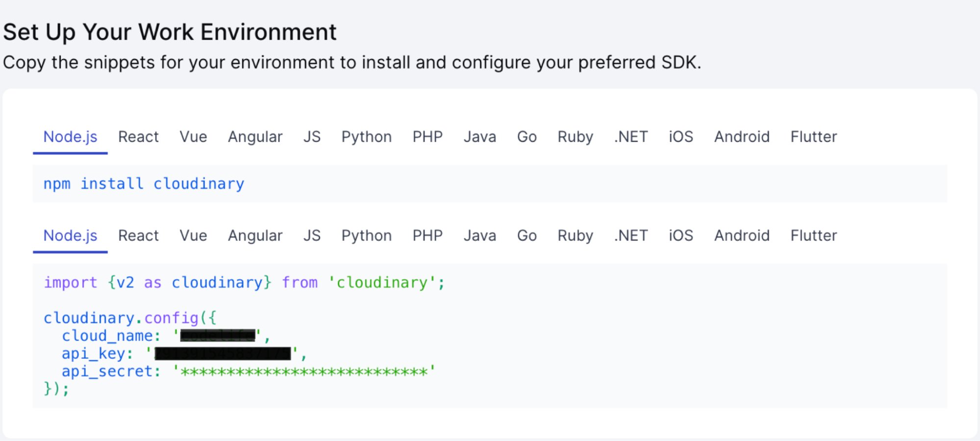Select Node.js tab in install snippet row
This screenshot has width=980, height=441.
70,137
